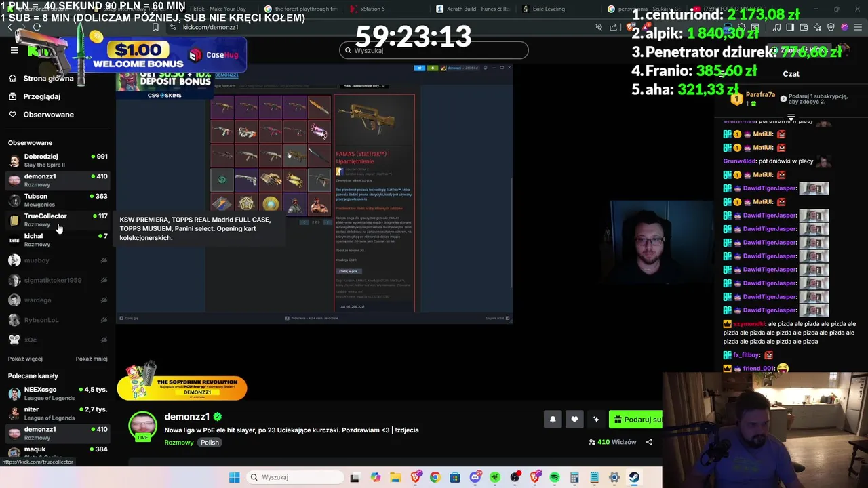Open recommended channel maquk
Viewport: 868px width, 488px height.
(x=58, y=452)
